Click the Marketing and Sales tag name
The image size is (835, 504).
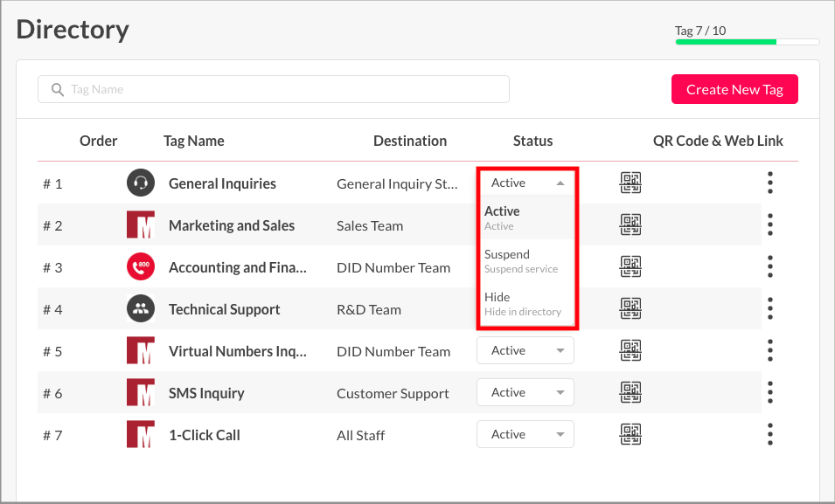click(x=232, y=225)
